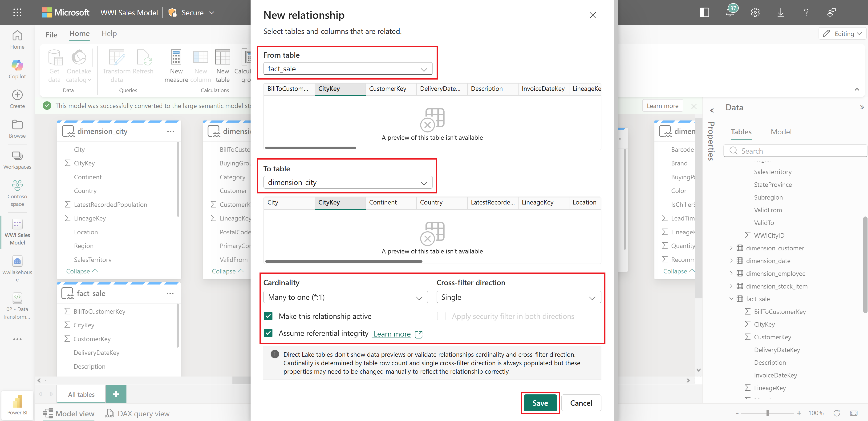Viewport: 868px width, 421px height.
Task: Click the reset zoom refresh icon
Action: [837, 413]
